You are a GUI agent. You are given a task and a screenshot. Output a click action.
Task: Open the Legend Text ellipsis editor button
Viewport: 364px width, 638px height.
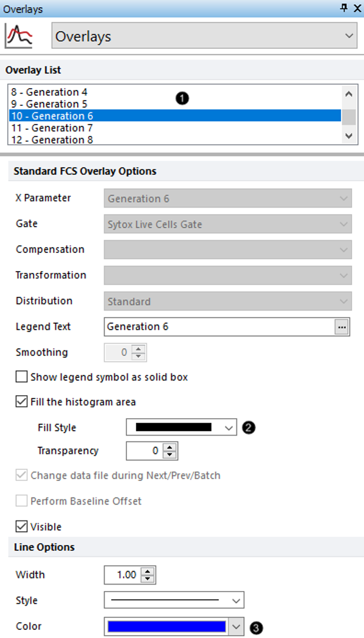pos(342,327)
